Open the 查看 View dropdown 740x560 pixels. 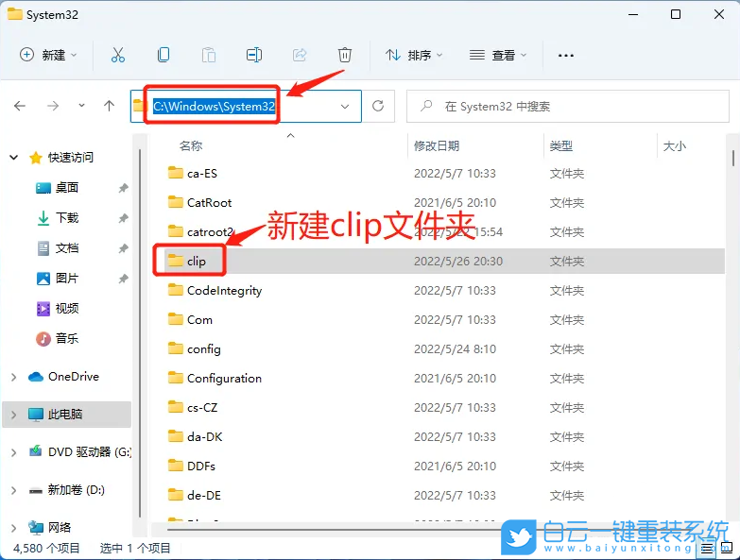click(x=498, y=55)
